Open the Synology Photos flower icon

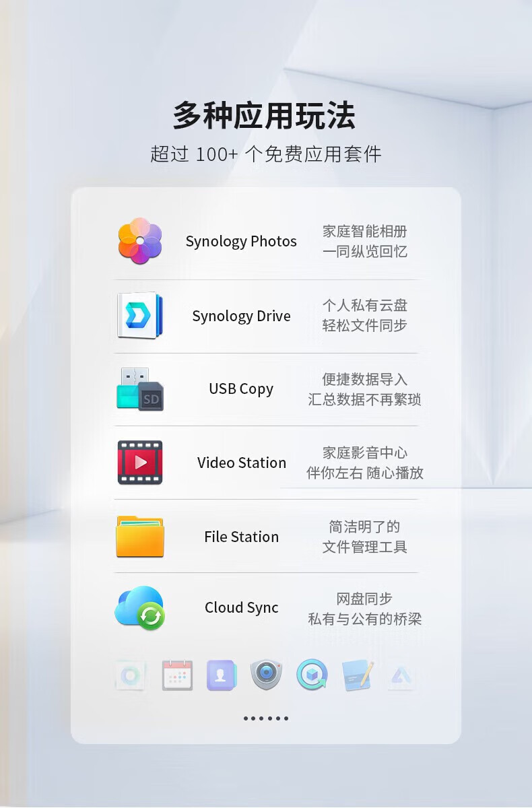tap(140, 241)
